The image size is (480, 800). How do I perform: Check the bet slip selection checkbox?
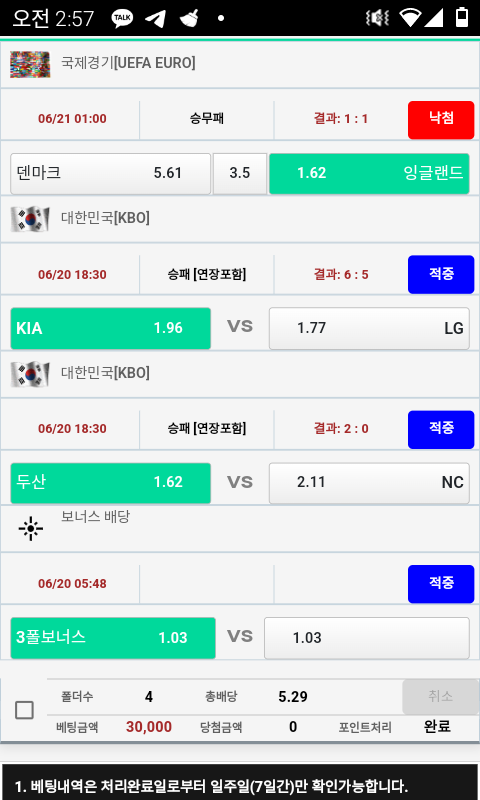pos(24,710)
